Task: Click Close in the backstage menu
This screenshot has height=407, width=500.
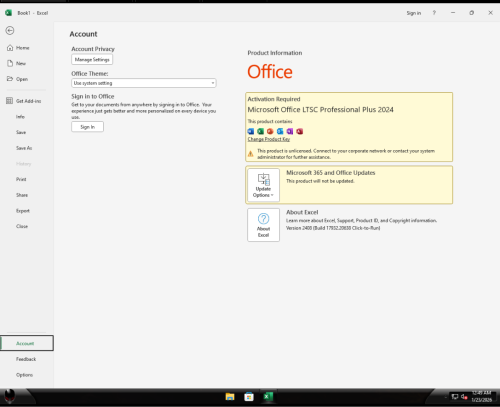Action: (22, 226)
